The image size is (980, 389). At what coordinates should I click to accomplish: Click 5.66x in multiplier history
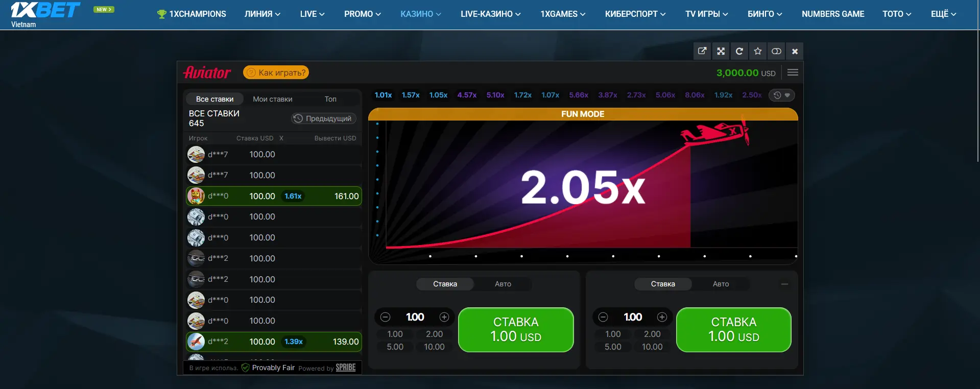click(579, 95)
